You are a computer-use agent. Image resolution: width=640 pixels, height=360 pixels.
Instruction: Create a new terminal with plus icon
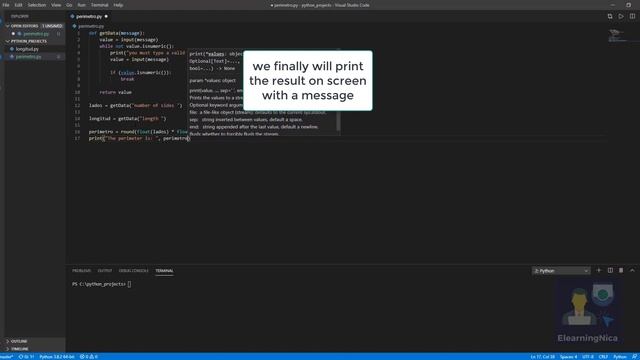pyautogui.click(x=599, y=270)
